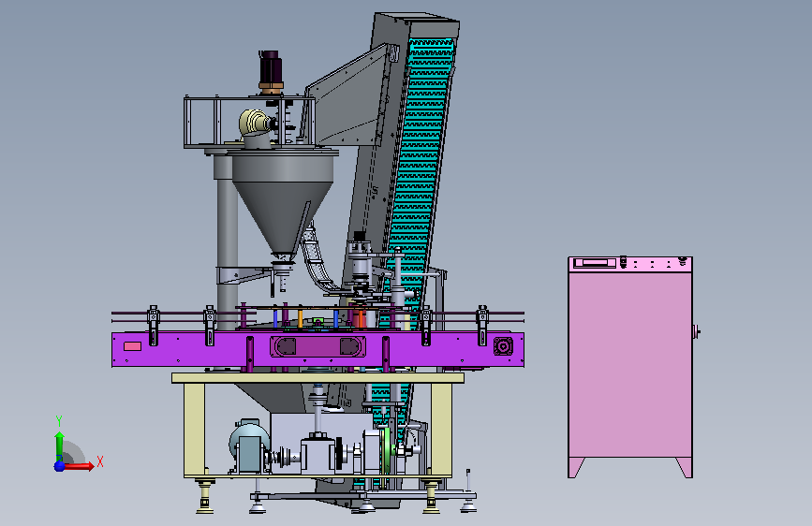Select the pink electrical cabinet body
Viewport: 812px width, 526px height.
point(630,364)
